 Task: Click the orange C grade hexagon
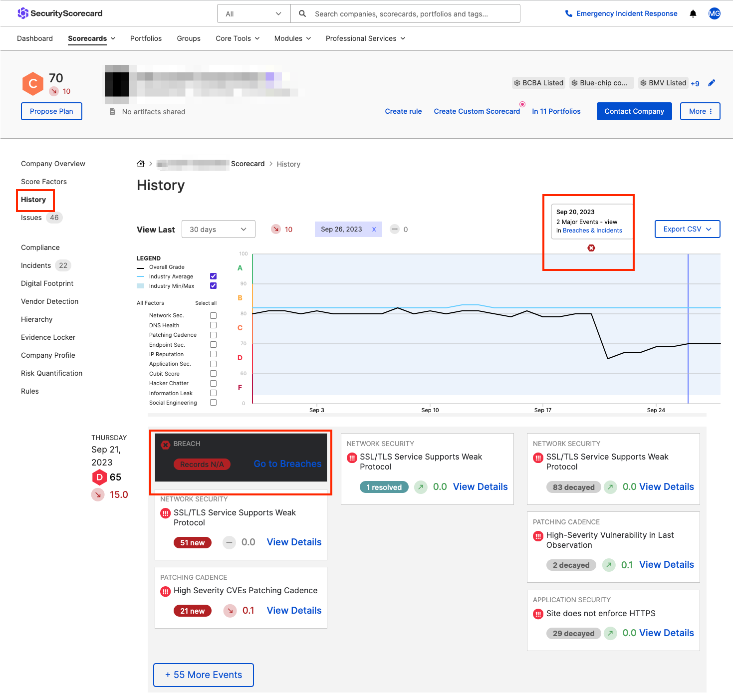(x=33, y=83)
